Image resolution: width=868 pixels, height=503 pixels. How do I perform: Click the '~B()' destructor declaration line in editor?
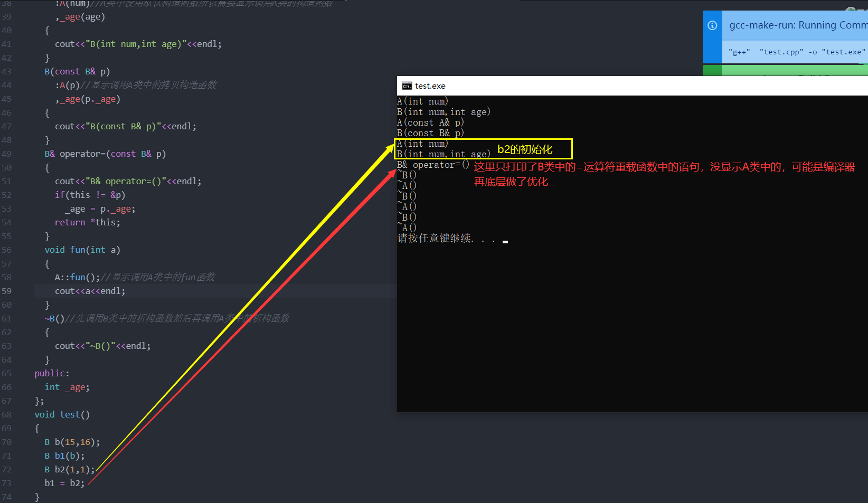[54, 318]
